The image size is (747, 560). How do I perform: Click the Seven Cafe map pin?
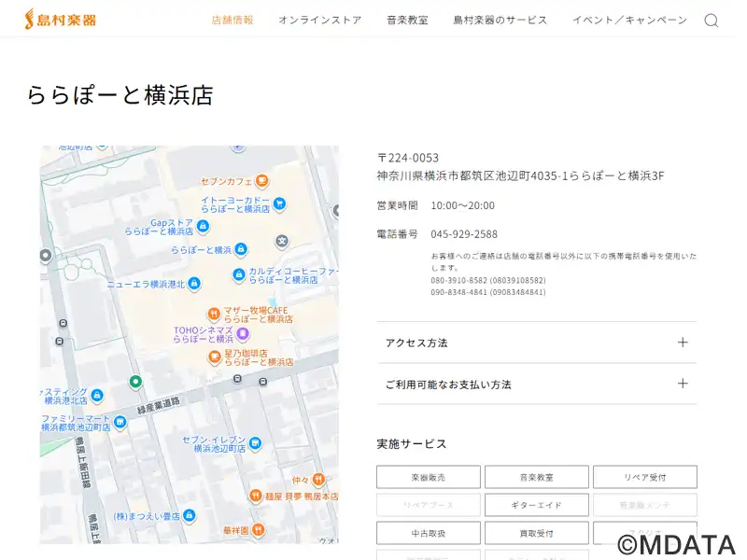coord(263,181)
